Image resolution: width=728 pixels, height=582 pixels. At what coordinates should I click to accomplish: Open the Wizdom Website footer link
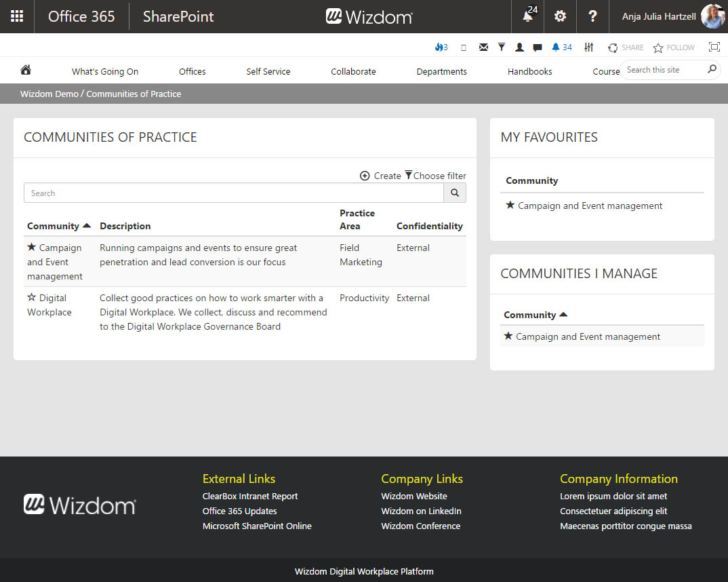coord(414,496)
